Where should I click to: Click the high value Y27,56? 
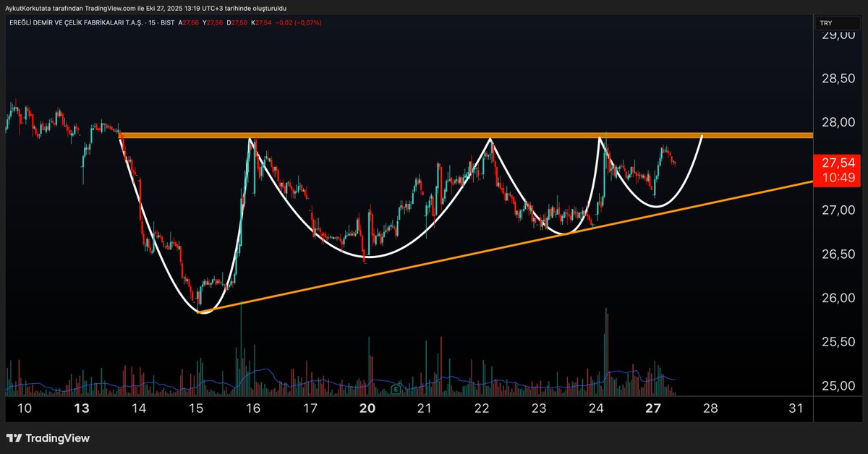coord(213,23)
